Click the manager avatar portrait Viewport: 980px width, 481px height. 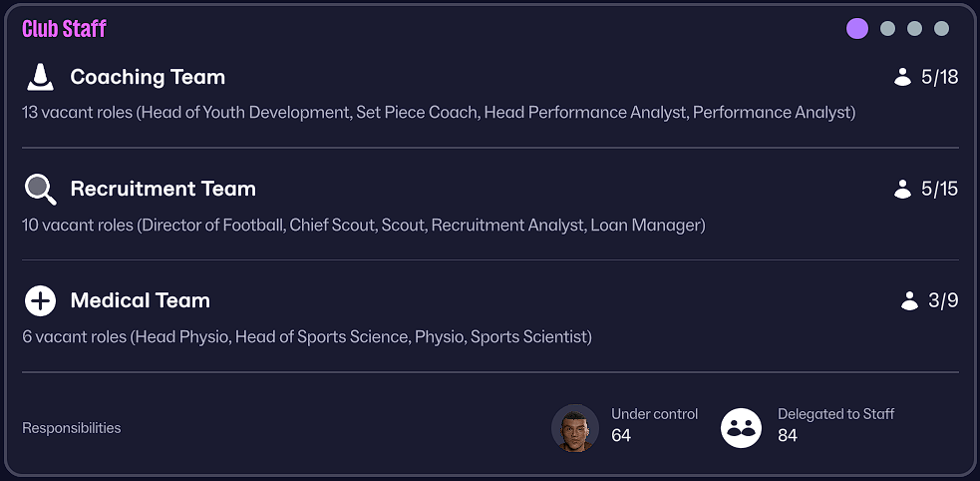574,428
